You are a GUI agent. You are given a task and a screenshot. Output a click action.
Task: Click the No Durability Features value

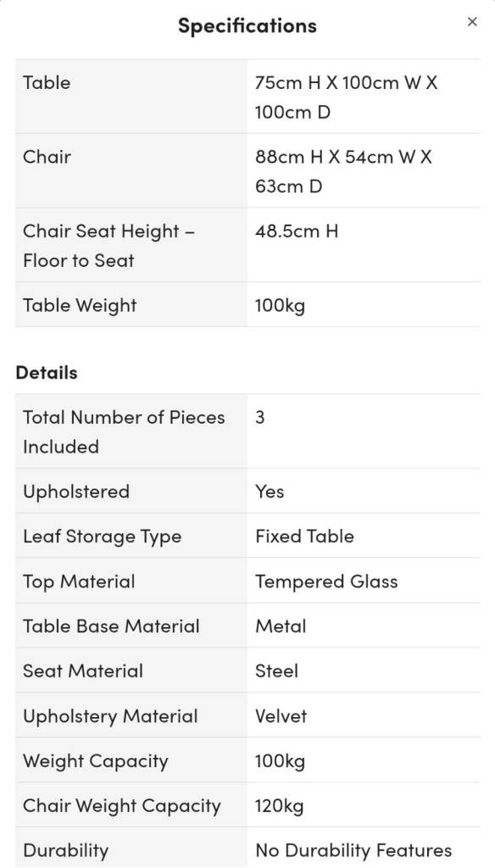(x=353, y=849)
